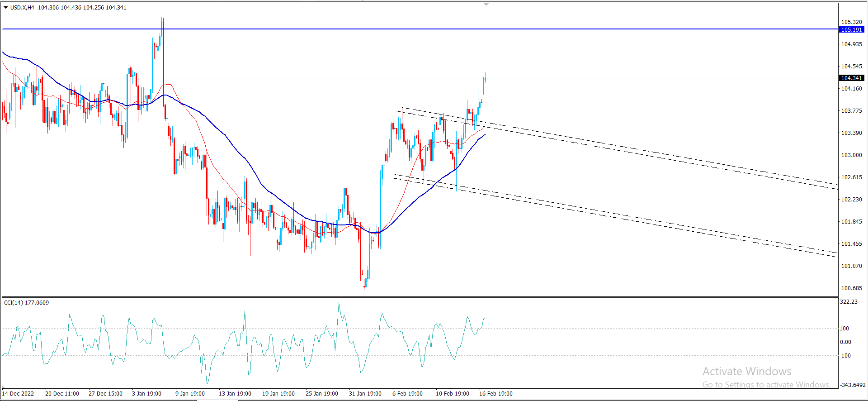Viewport: 868px width, 401px height.
Task: Open the dropdown arrow beside USD.X,H4
Action: click(x=5, y=8)
